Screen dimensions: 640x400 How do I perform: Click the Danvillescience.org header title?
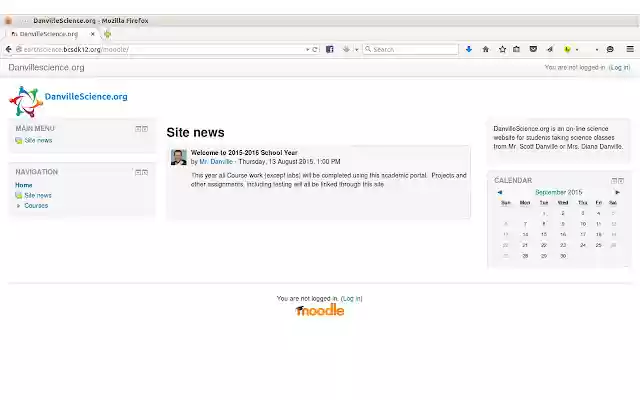(x=46, y=67)
